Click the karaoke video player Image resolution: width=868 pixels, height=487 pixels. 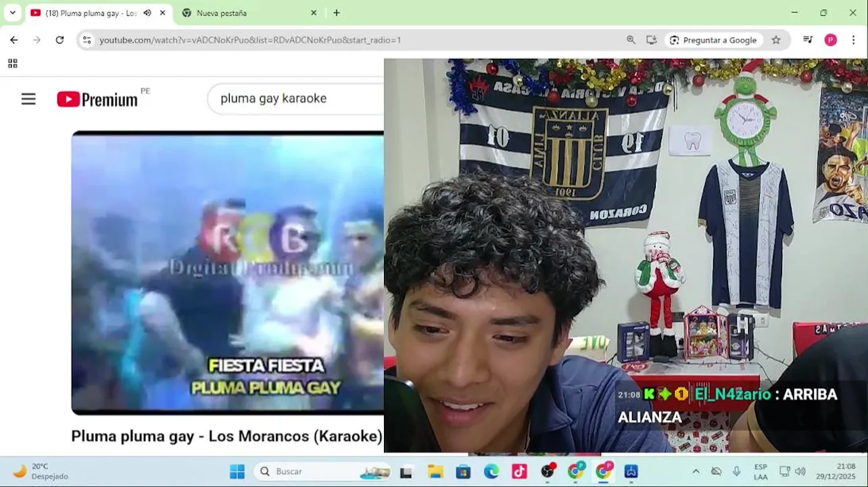228,273
